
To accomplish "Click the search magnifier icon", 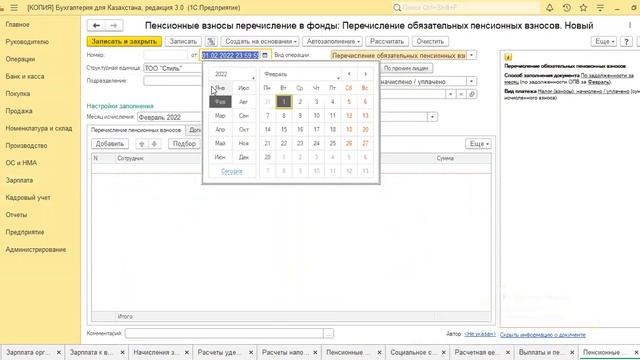I will 397,8.
